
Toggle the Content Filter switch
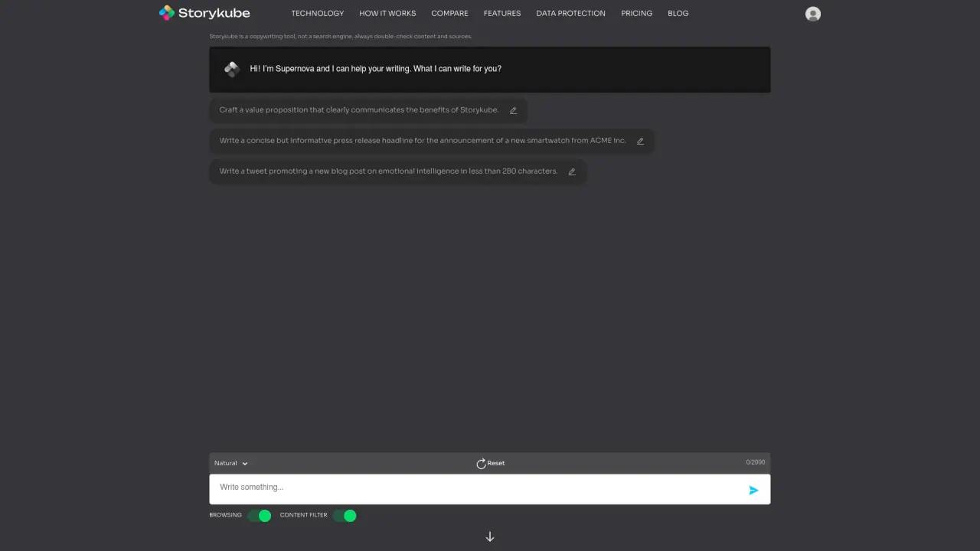[x=345, y=516]
